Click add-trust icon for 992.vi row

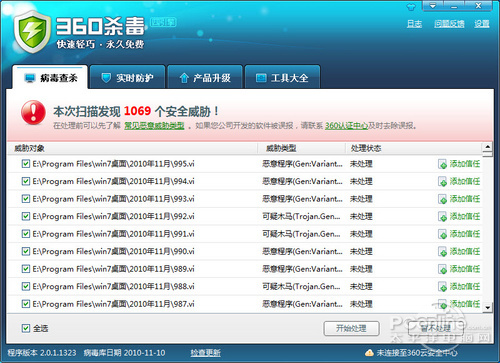click(442, 217)
